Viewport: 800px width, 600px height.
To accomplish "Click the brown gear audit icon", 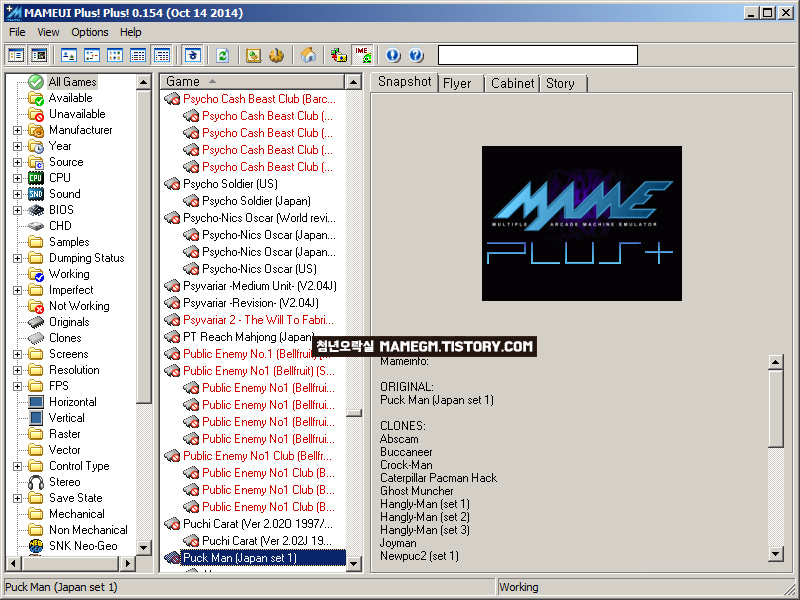I will tap(277, 55).
